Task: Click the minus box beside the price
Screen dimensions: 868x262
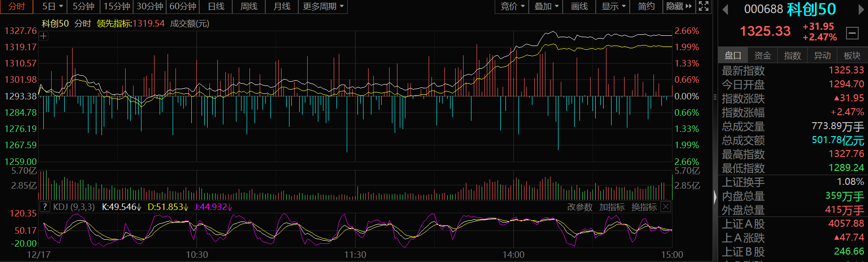Action: pyautogui.click(x=852, y=33)
